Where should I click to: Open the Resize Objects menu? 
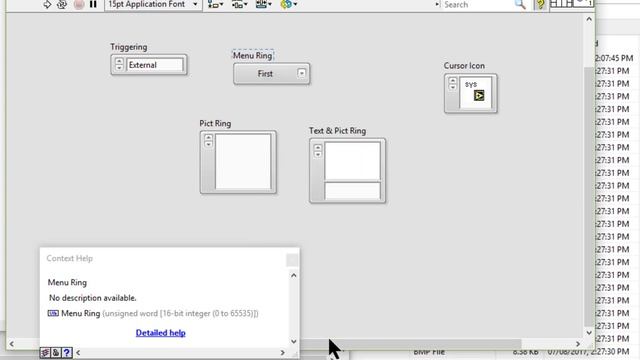coord(263,4)
